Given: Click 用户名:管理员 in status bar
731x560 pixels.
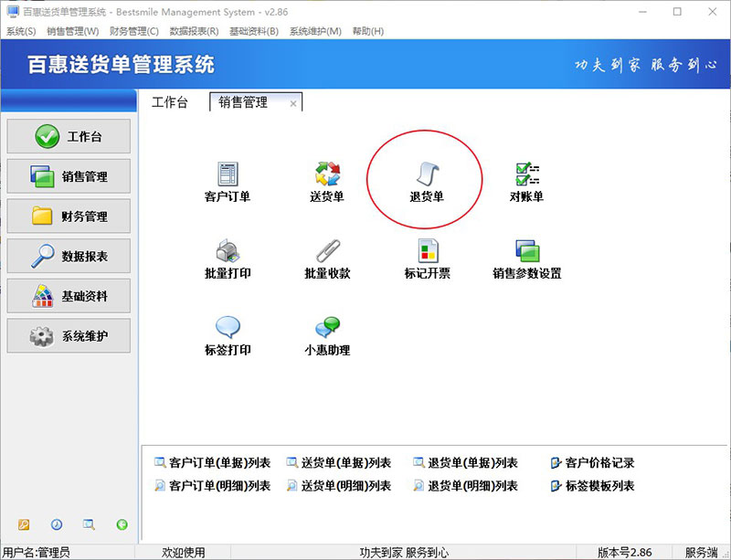Looking at the screenshot, I should (x=37, y=553).
